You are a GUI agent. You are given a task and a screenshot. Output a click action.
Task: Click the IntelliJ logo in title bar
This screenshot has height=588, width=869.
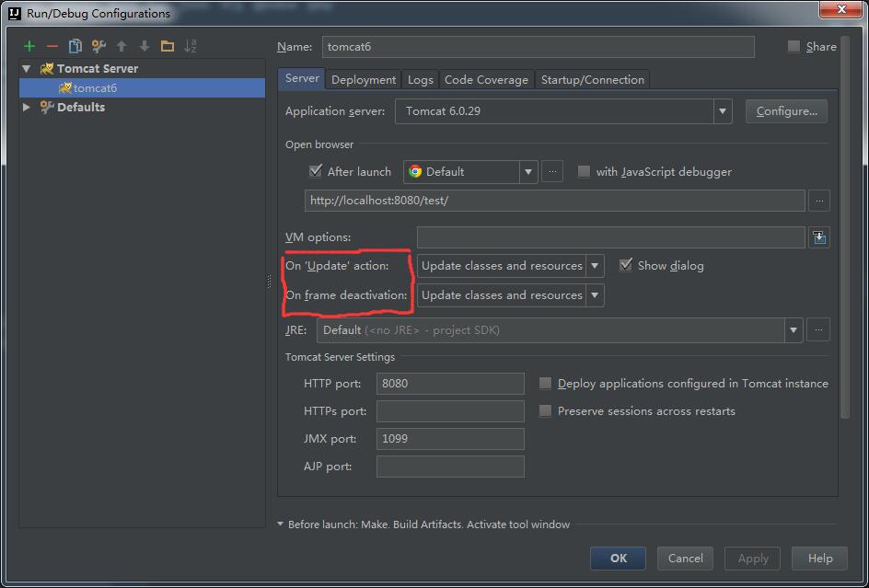point(16,13)
